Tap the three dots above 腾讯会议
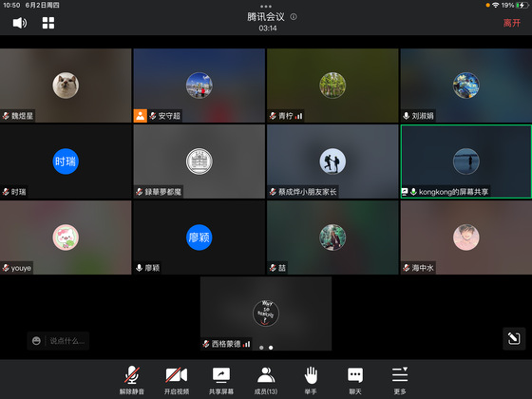The width and height of the screenshot is (532, 399). point(266,7)
